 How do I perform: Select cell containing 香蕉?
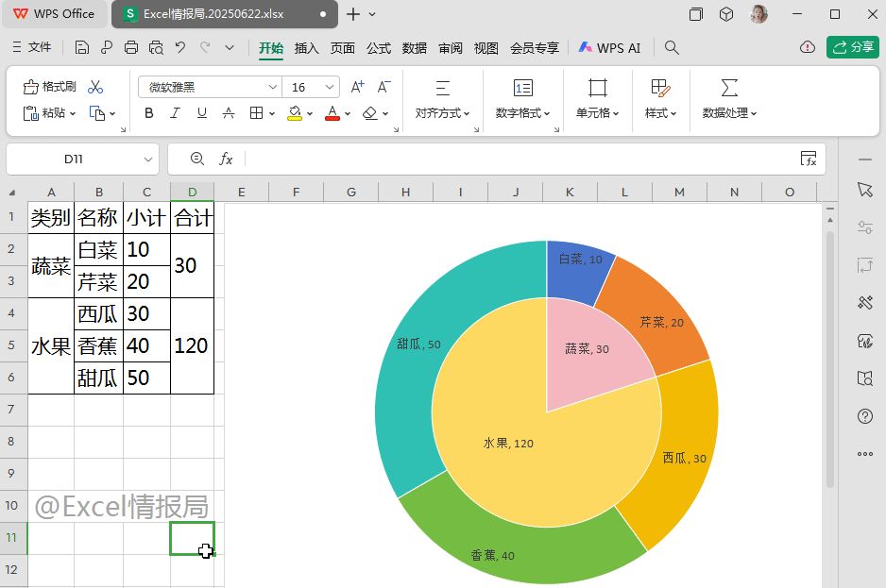[x=98, y=345]
